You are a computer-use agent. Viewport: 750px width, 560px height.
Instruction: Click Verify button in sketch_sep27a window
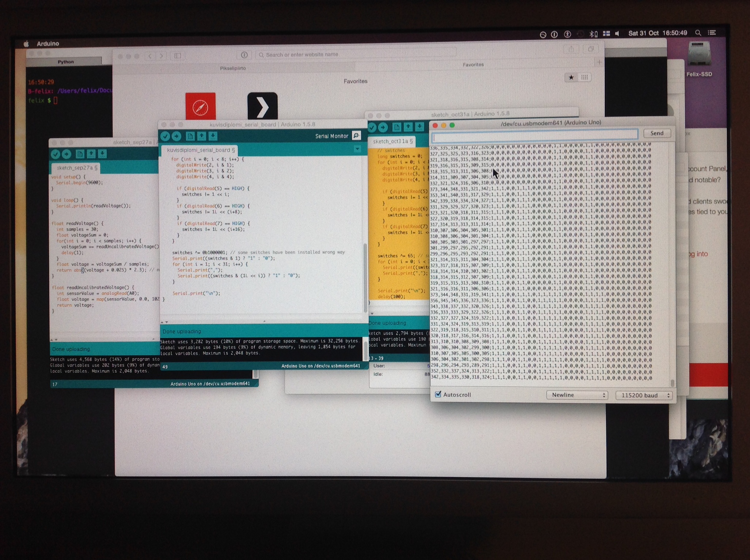coord(55,154)
